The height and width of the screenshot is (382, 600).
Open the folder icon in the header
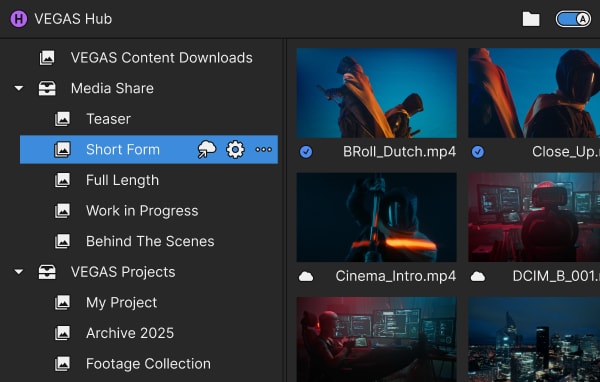pyautogui.click(x=531, y=19)
